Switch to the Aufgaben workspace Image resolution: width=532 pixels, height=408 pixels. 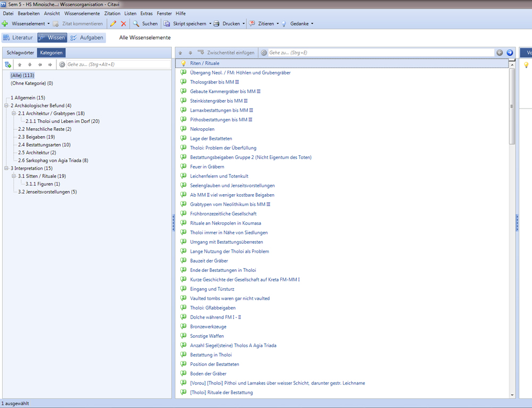[x=87, y=38]
